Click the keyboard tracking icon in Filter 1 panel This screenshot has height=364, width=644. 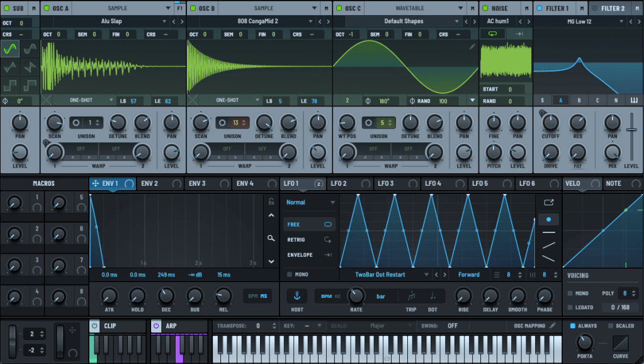pos(635,99)
